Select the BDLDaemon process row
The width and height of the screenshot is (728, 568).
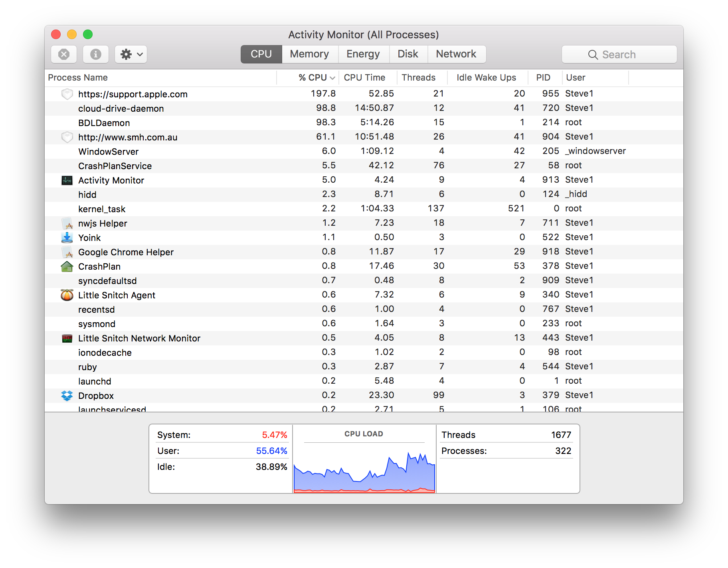click(364, 123)
